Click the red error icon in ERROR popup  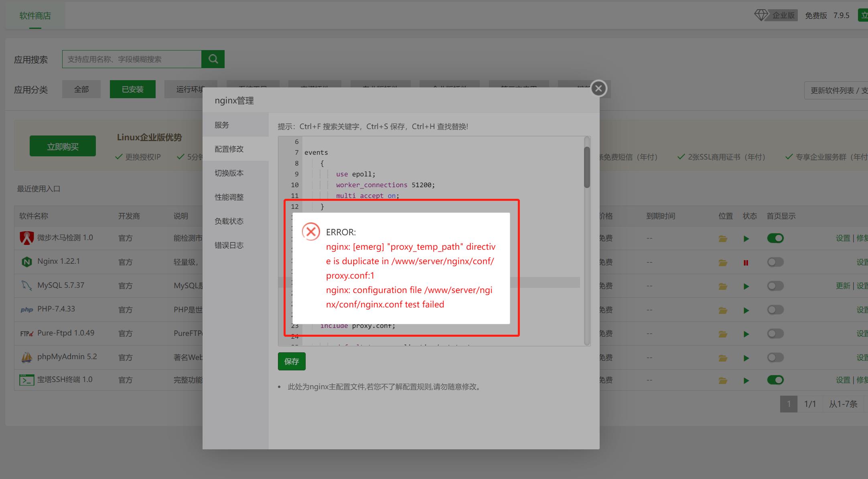click(x=311, y=232)
